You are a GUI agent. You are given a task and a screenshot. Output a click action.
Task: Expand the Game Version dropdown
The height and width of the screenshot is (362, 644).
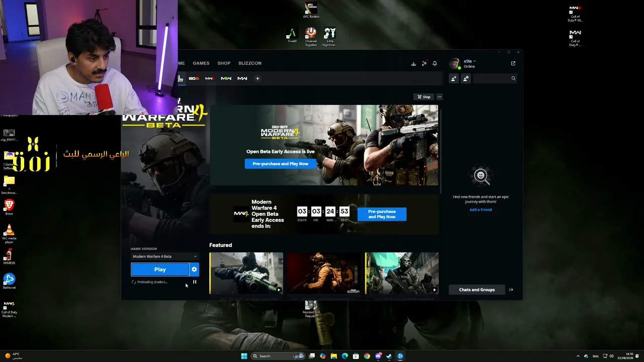pos(165,256)
